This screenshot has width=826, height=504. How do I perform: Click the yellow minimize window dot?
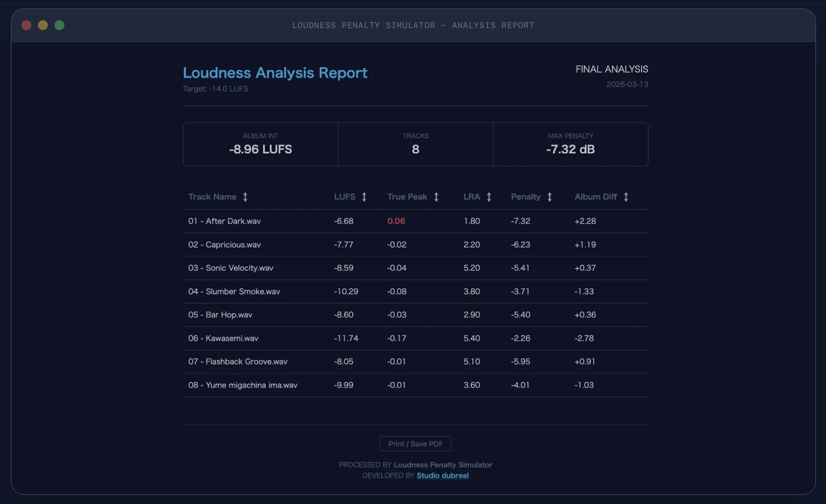point(43,25)
